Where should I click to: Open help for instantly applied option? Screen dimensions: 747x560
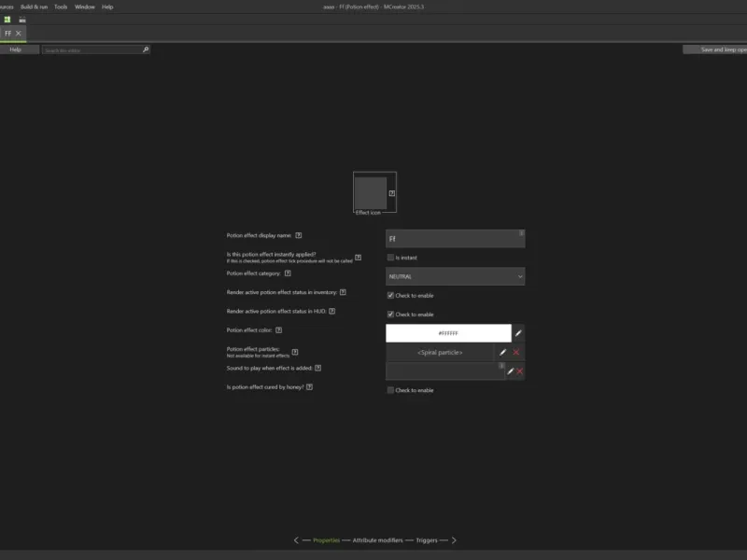pyautogui.click(x=358, y=258)
